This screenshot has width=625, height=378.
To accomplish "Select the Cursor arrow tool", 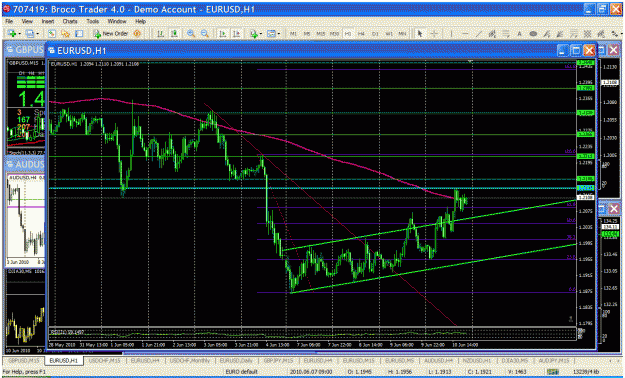I will point(420,34).
